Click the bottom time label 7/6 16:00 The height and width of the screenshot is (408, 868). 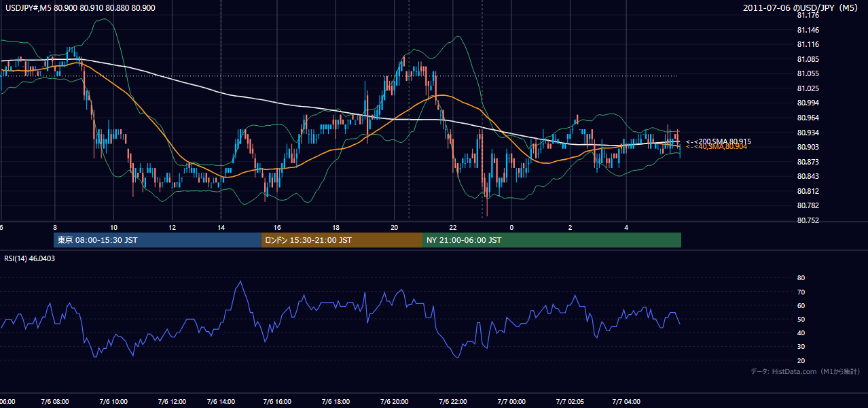277,402
